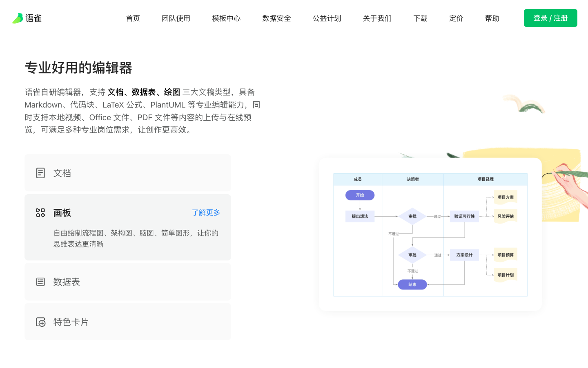The height and width of the screenshot is (368, 588).
Task: Open 数据安全 page
Action: pyautogui.click(x=276, y=18)
